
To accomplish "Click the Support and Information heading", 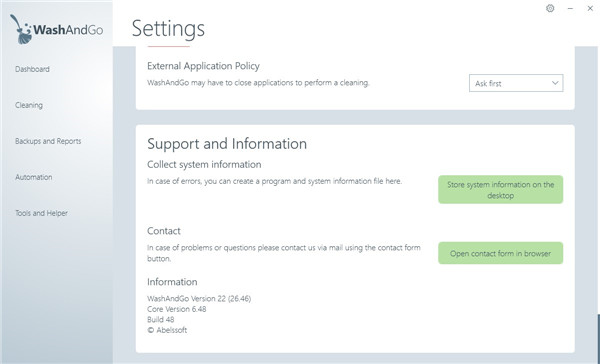I will tap(227, 144).
